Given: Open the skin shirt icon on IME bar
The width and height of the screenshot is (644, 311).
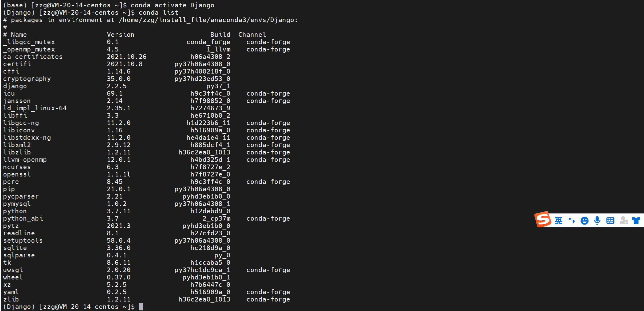Looking at the screenshot, I should point(636,221).
